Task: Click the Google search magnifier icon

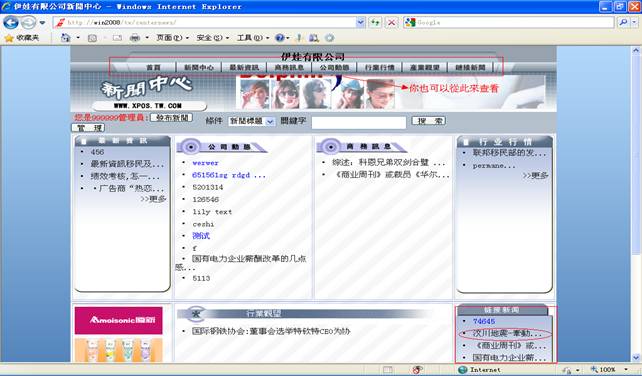Action: 623,23
